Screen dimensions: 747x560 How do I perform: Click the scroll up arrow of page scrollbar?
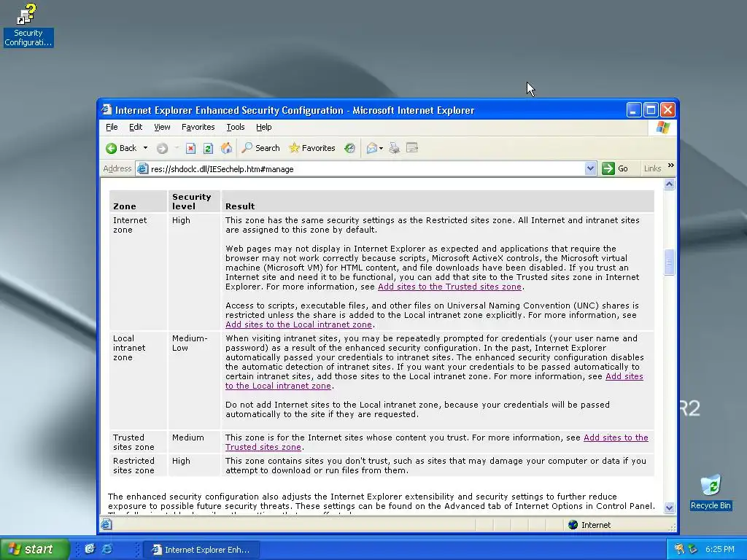[670, 184]
